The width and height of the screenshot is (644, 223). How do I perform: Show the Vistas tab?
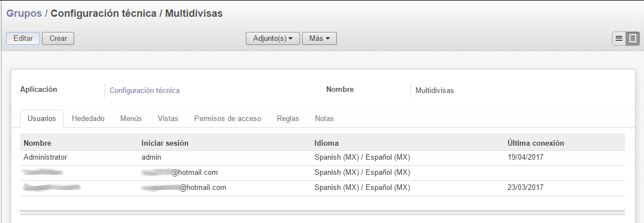168,118
